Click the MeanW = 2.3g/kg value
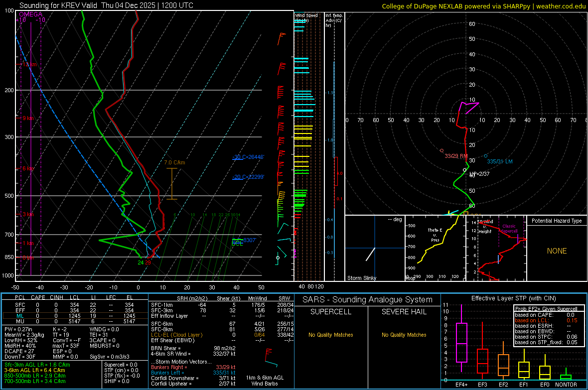The image size is (588, 390). tap(24, 335)
